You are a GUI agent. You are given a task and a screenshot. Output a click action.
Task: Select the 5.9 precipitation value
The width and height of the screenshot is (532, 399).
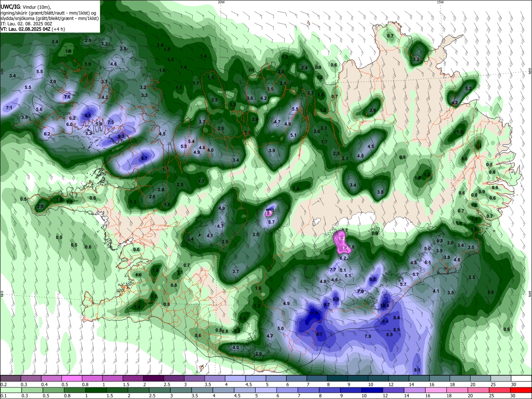coord(99,124)
